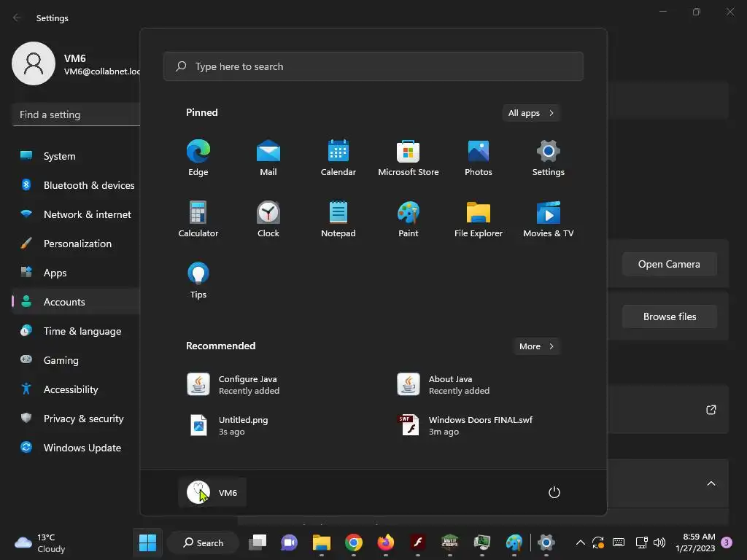Open Microsoft Store pinned icon
This screenshot has width=747, height=560.
[x=409, y=157]
